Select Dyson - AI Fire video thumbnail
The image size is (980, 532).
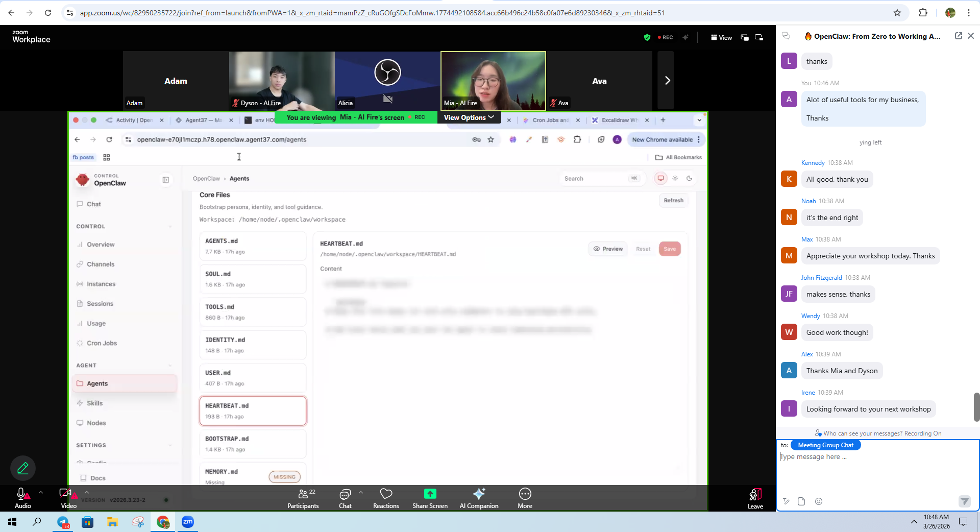(x=282, y=81)
